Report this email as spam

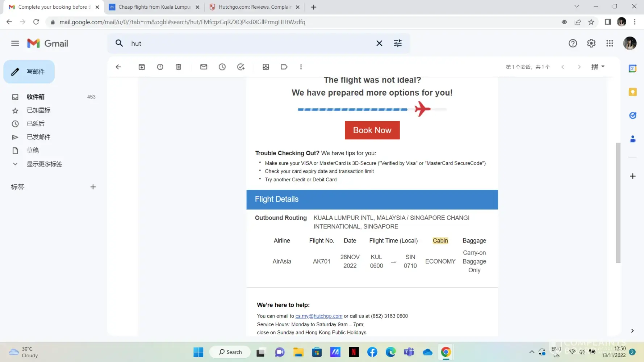[160, 67]
